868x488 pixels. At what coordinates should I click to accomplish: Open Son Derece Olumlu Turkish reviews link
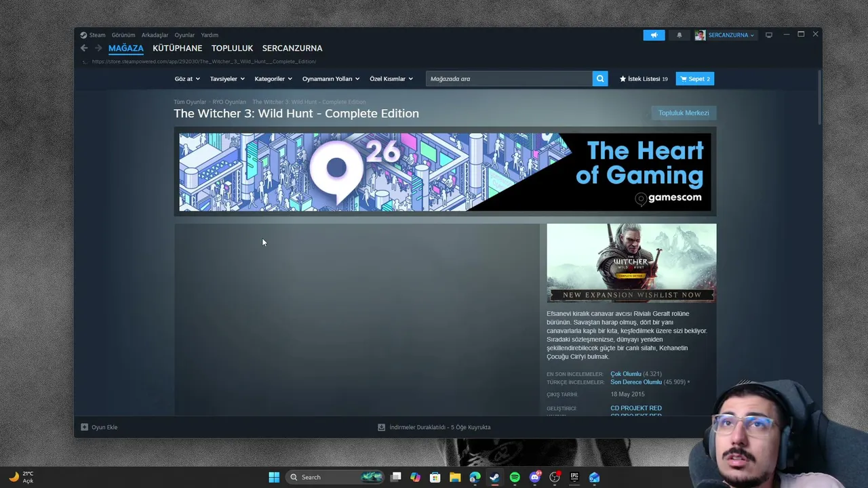click(635, 382)
